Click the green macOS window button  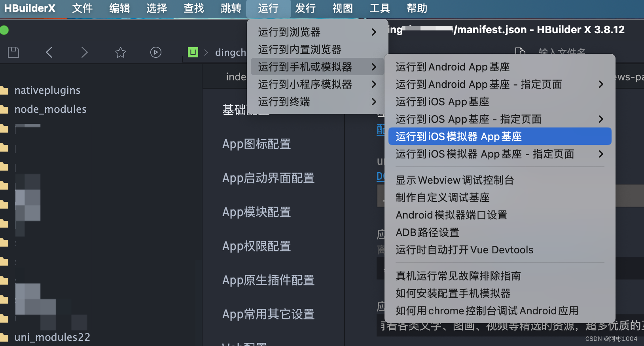[4, 30]
